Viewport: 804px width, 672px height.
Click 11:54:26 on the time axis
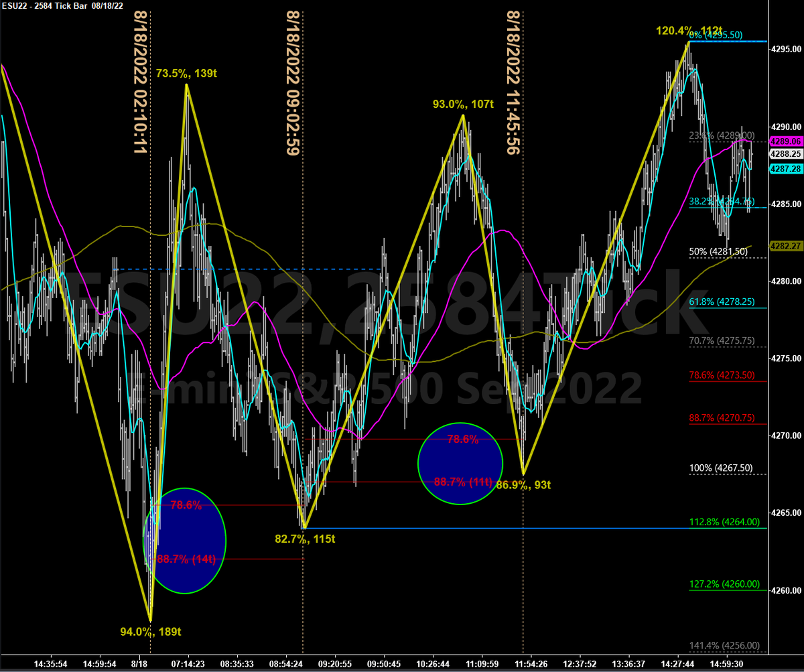tap(531, 664)
